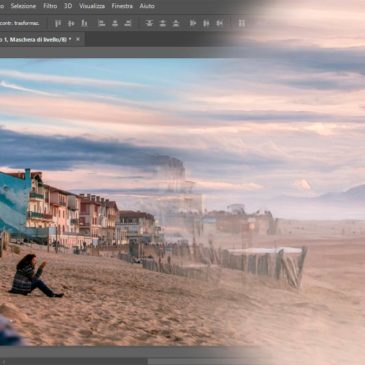Click the align right edges icon
Viewport: 365px width, 365px height.
tap(128, 23)
